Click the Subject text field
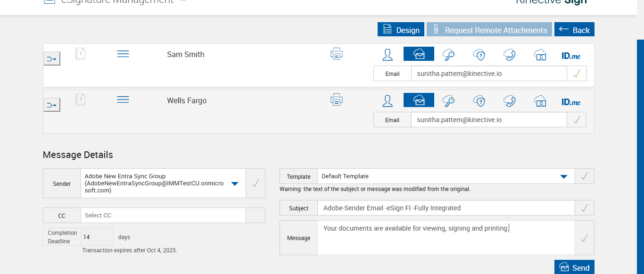This screenshot has width=644, height=274. (446, 208)
